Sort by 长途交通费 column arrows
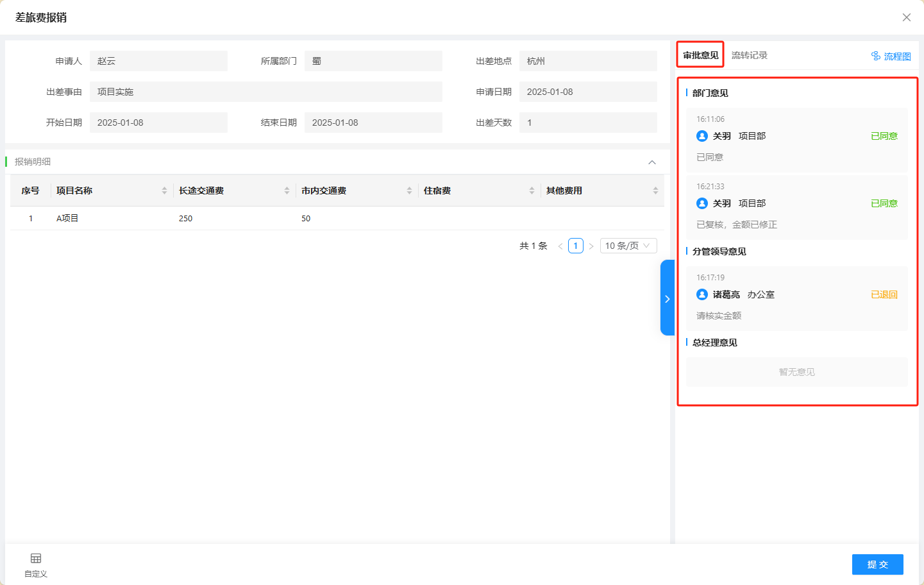 [287, 191]
